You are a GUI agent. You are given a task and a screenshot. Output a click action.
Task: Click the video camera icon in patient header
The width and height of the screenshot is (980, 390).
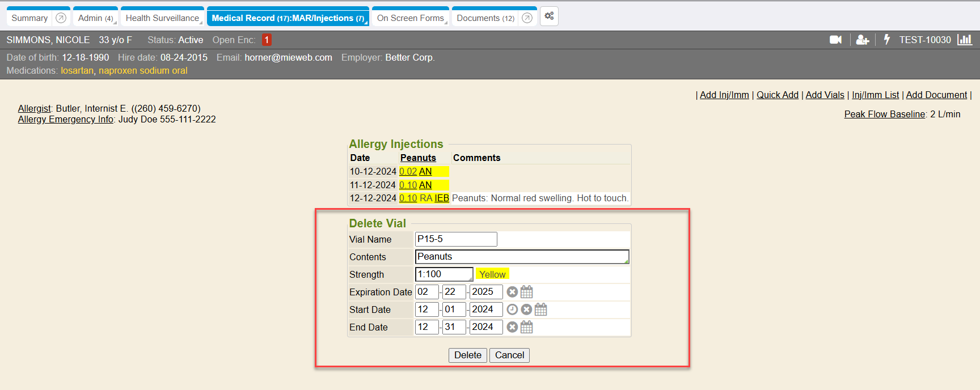click(x=835, y=40)
